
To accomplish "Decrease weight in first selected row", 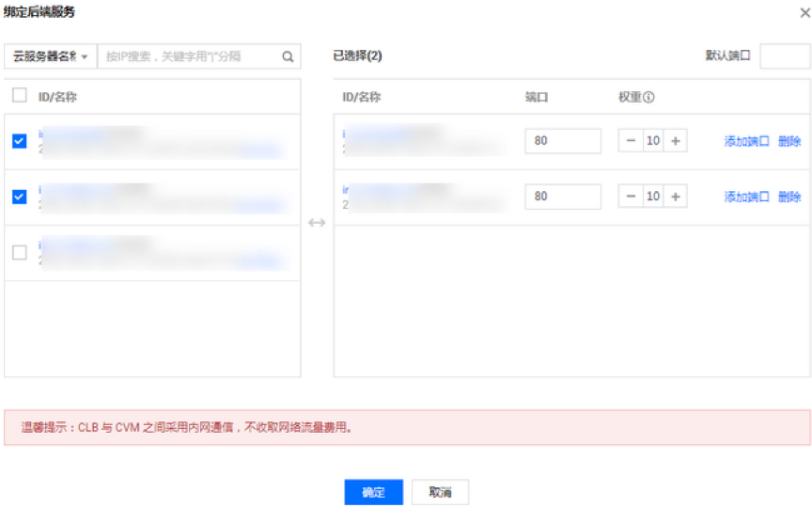I will tap(631, 141).
